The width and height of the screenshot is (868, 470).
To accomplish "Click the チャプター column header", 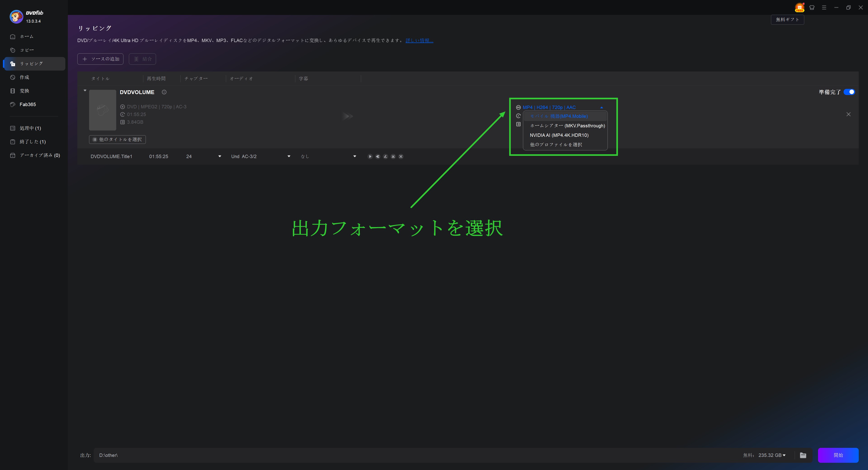I will 196,78.
